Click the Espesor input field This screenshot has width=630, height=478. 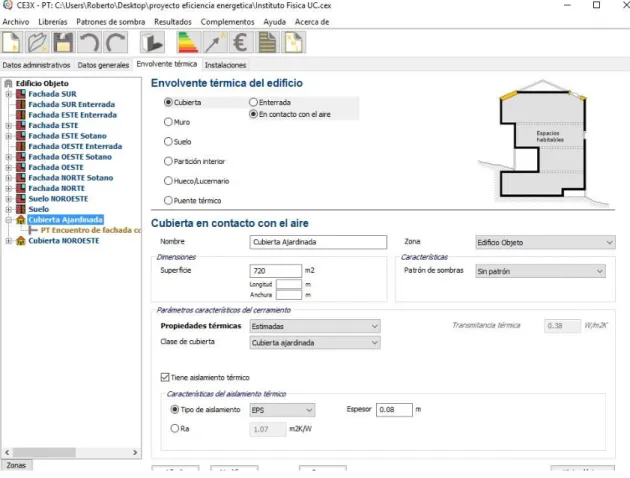click(x=394, y=410)
